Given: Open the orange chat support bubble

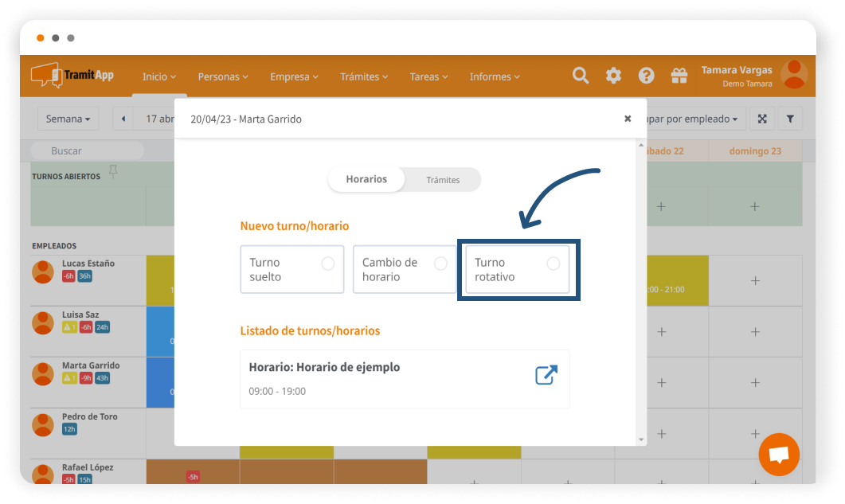Looking at the screenshot, I should [779, 455].
